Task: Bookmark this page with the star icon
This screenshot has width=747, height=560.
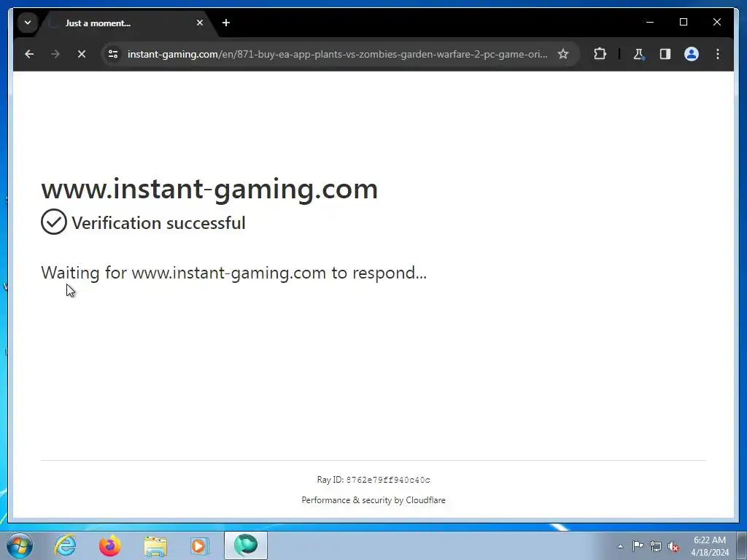Action: pyautogui.click(x=563, y=54)
